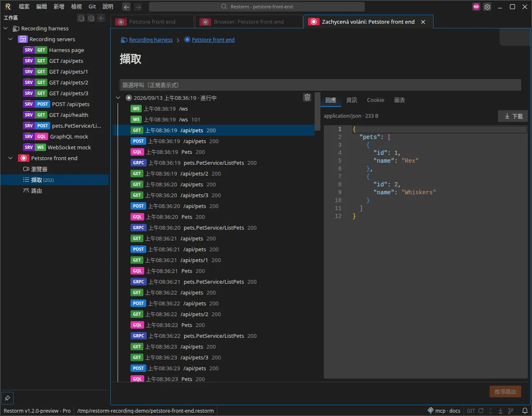The height and width of the screenshot is (416, 532).
Task: Go back with the navigation arrow
Action: 126,7
